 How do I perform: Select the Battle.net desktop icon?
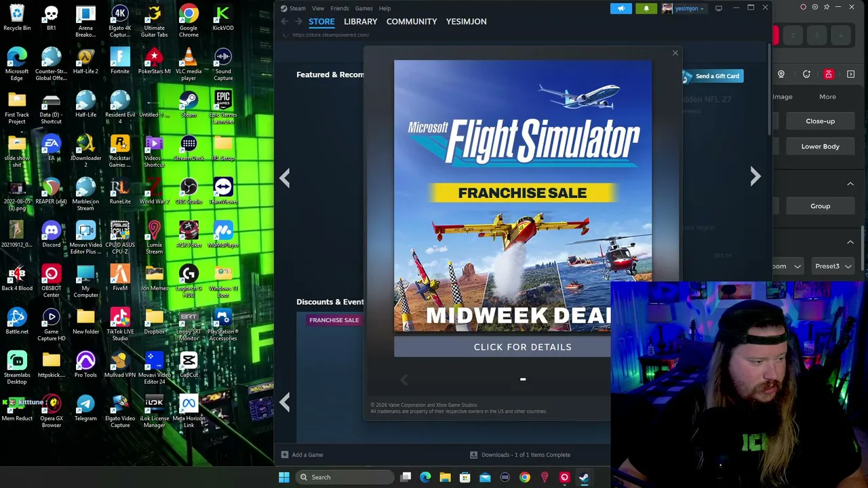click(x=17, y=321)
